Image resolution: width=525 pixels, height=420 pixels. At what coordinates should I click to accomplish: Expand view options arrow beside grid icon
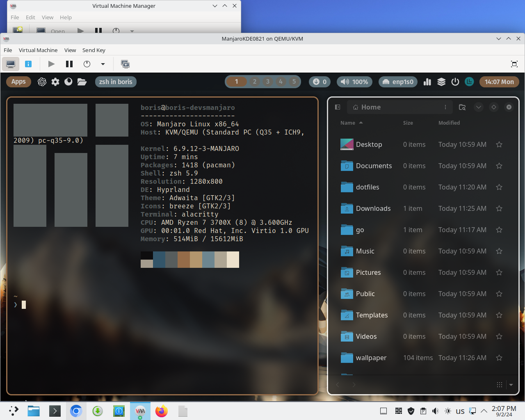[x=511, y=385]
